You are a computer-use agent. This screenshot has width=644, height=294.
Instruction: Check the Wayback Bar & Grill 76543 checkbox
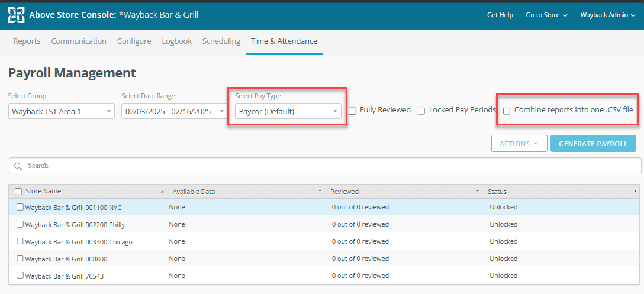tap(20, 276)
